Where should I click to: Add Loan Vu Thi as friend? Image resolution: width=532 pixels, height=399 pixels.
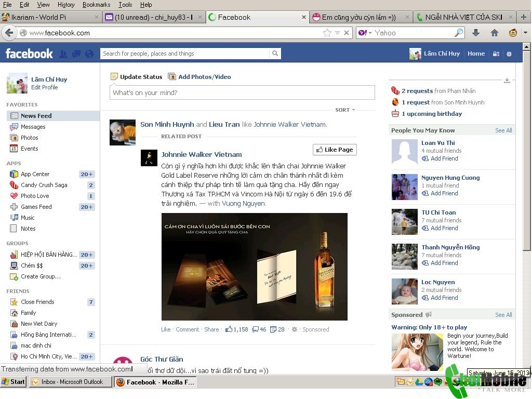click(x=440, y=158)
